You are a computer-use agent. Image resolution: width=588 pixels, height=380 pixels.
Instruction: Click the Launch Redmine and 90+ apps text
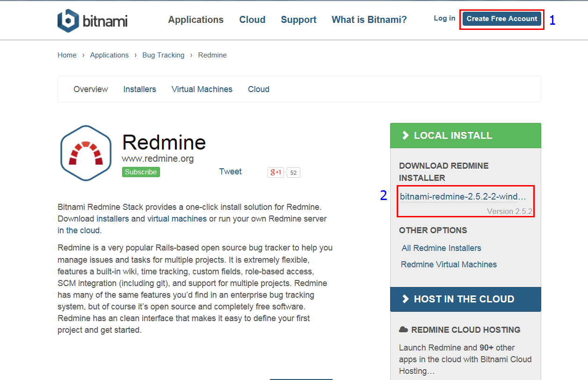pyautogui.click(x=465, y=359)
